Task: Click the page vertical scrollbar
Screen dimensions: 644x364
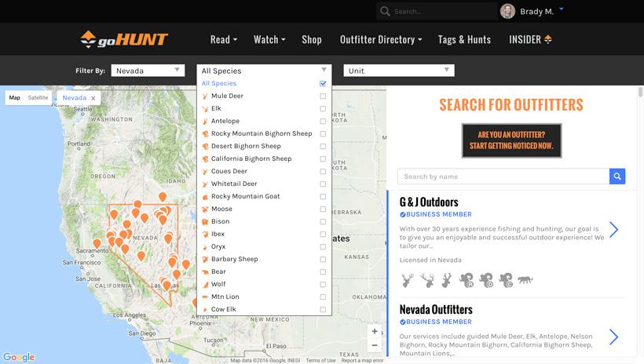Action: pyautogui.click(x=640, y=92)
